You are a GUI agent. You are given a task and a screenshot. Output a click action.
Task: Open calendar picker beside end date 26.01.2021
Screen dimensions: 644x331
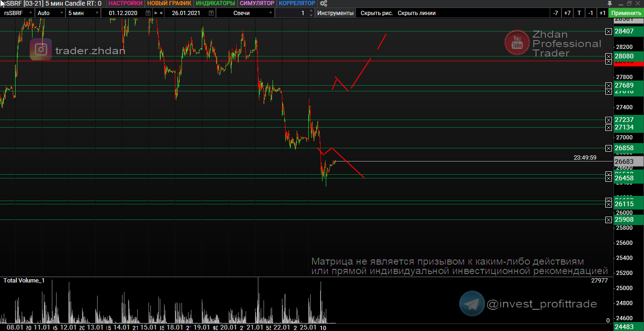tap(211, 13)
